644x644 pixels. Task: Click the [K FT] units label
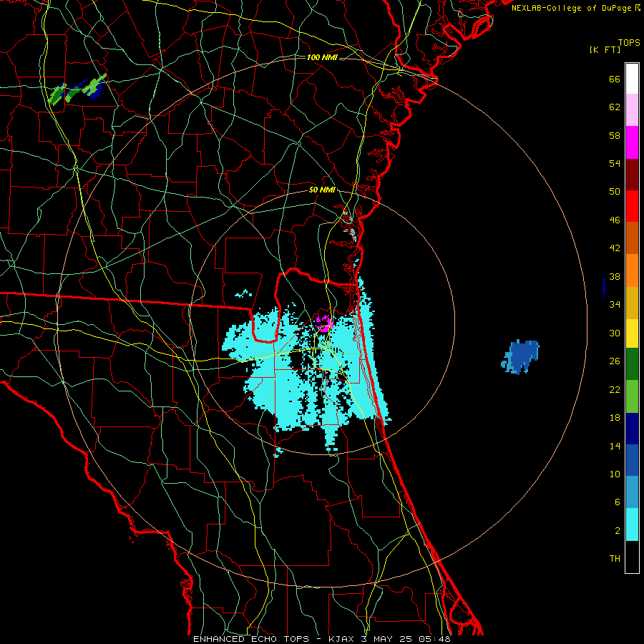[605, 50]
